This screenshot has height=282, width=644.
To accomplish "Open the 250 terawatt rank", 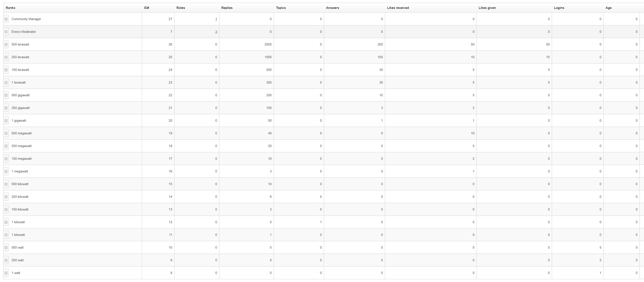I will tap(20, 57).
